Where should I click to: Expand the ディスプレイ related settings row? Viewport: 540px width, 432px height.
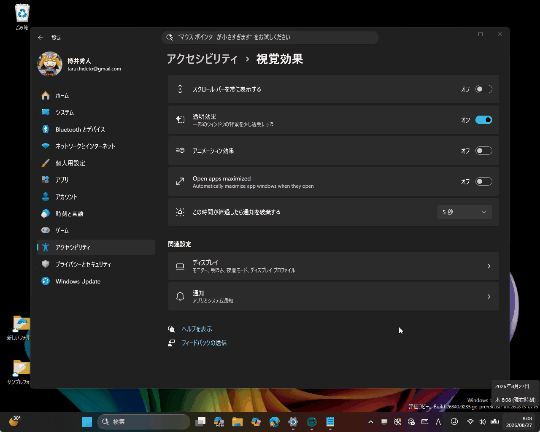pyautogui.click(x=333, y=266)
